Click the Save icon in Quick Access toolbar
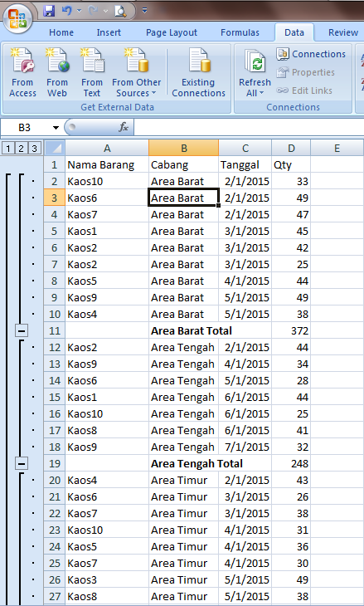This screenshot has width=364, height=606. pos(49,11)
